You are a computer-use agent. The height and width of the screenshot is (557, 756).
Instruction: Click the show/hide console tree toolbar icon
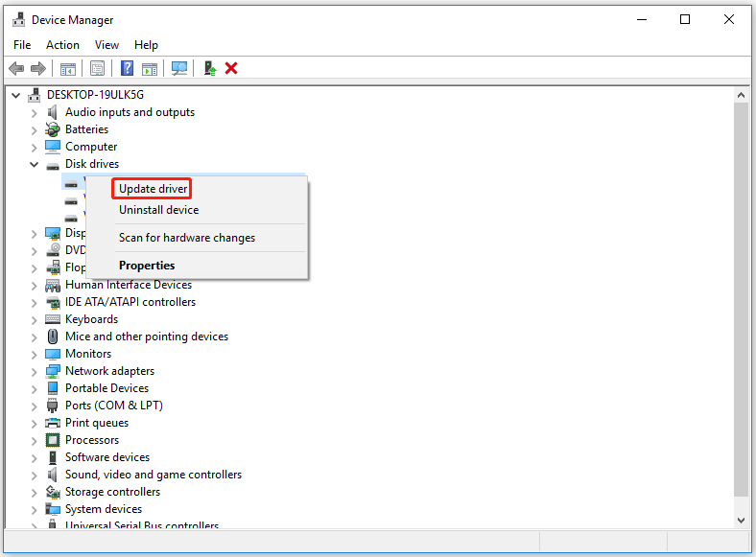68,69
